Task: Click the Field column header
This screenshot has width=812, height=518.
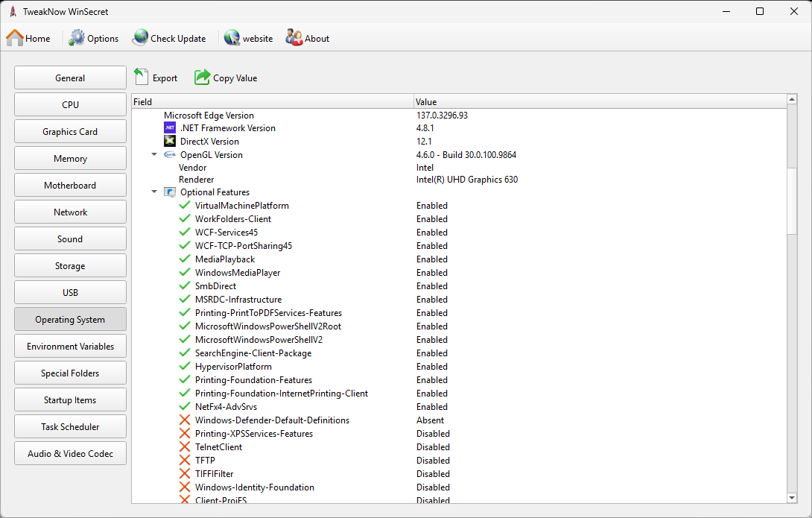Action: (x=273, y=101)
